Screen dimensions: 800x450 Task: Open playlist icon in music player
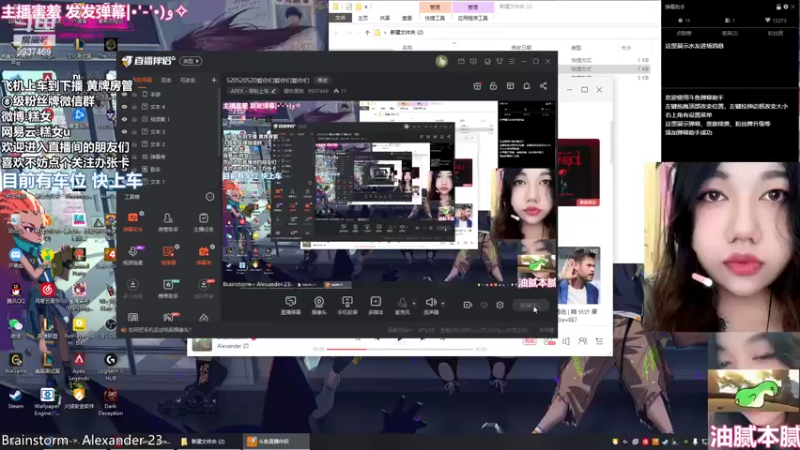(599, 341)
